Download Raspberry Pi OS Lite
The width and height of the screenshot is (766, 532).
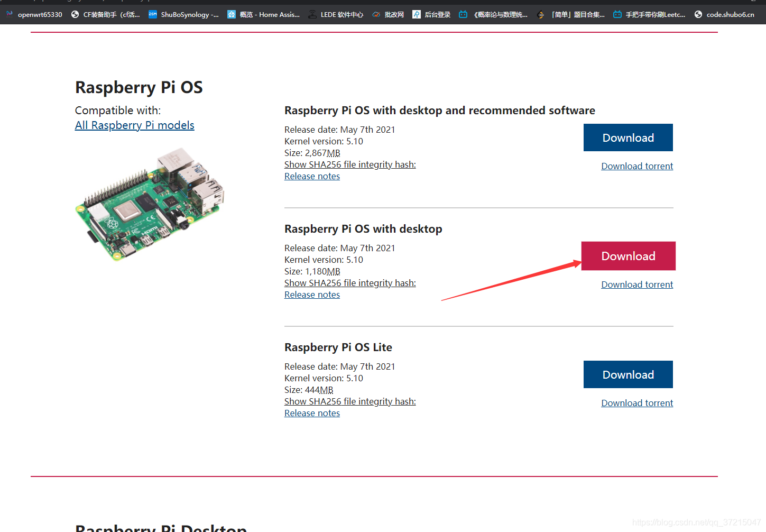tap(628, 374)
